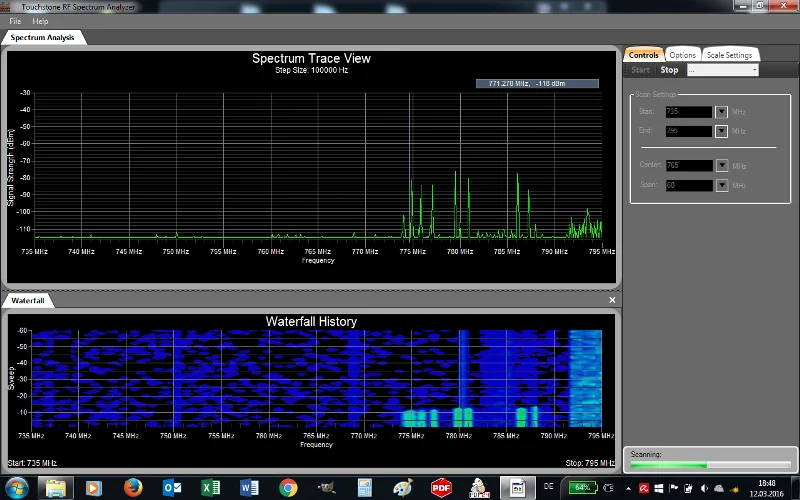Click the Windows flag tray icon

(x=659, y=488)
